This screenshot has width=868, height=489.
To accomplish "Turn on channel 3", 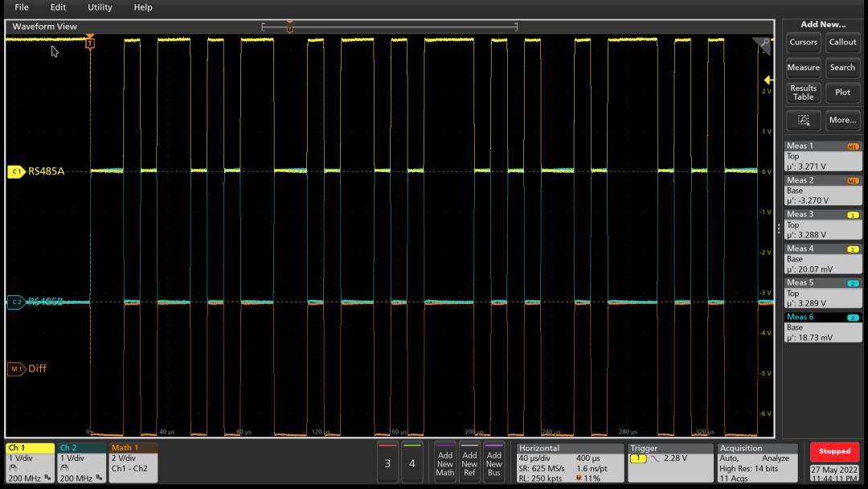I will pyautogui.click(x=388, y=462).
